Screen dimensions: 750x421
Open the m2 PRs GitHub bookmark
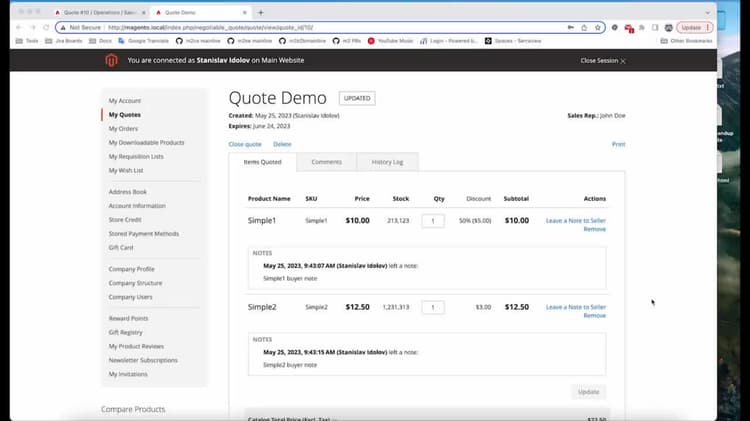[x=347, y=41]
